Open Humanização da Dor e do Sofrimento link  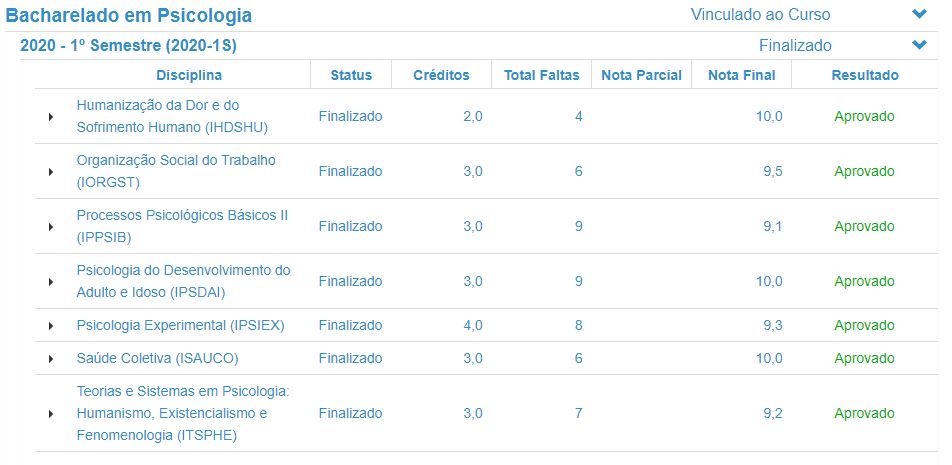(172, 116)
